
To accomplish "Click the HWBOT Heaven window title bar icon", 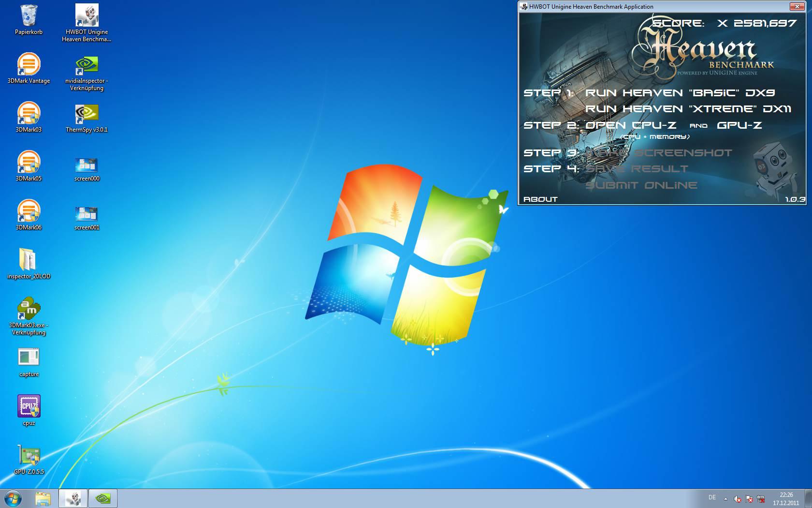I will click(524, 7).
